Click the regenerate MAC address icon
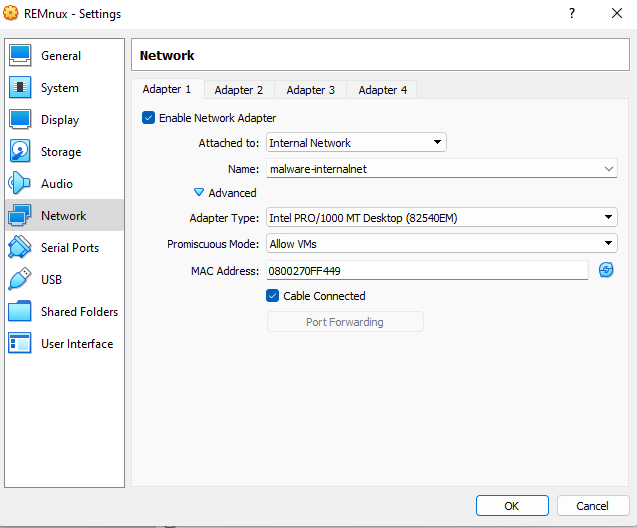The height and width of the screenshot is (528, 637). pos(606,270)
